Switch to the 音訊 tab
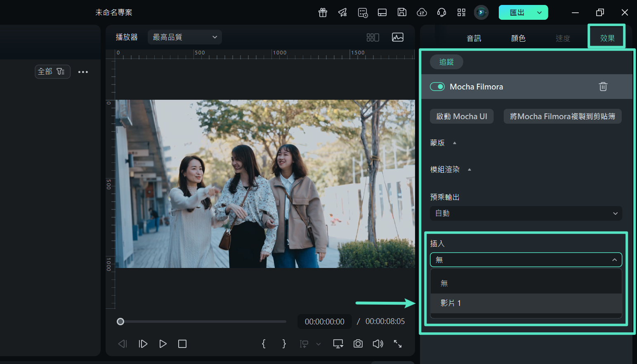 point(474,38)
